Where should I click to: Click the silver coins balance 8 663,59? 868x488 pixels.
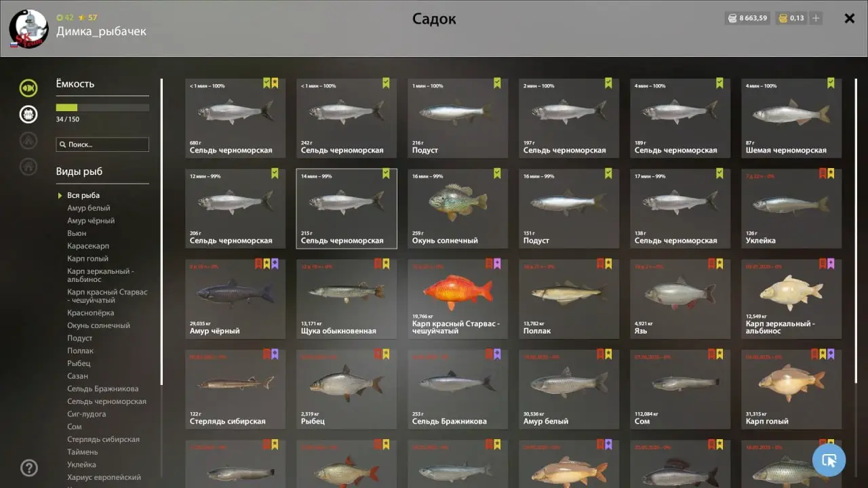pos(747,18)
